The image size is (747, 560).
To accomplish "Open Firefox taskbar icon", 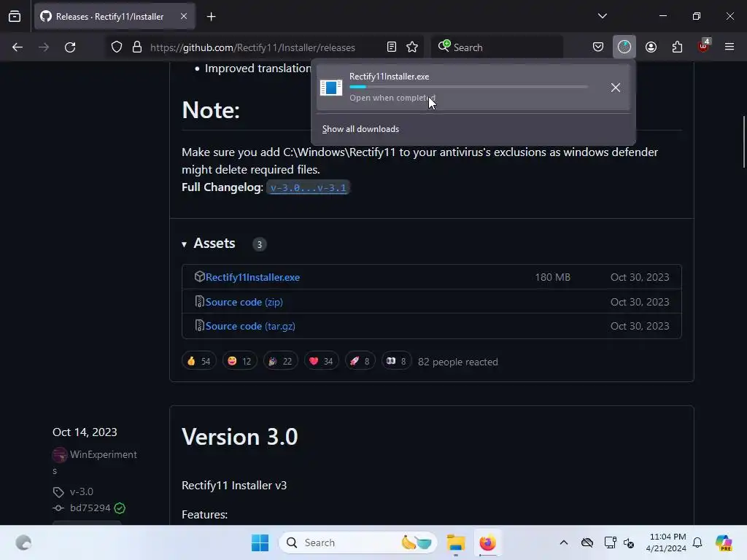I will (x=487, y=542).
